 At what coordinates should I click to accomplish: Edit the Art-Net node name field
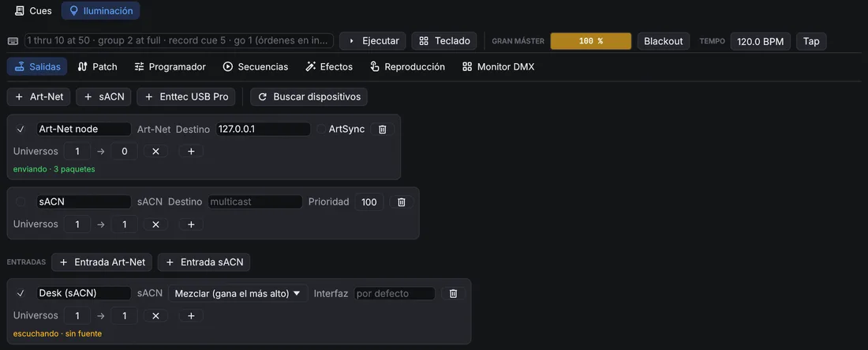[x=84, y=130]
